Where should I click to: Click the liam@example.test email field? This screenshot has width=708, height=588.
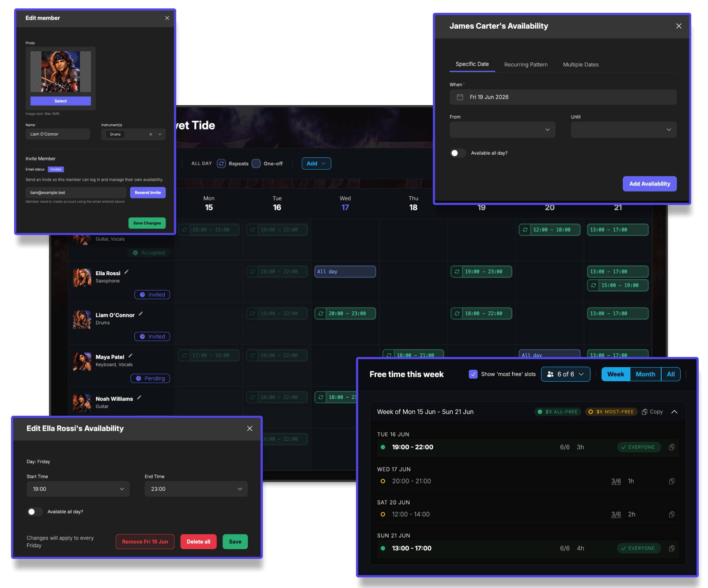[x=76, y=193]
